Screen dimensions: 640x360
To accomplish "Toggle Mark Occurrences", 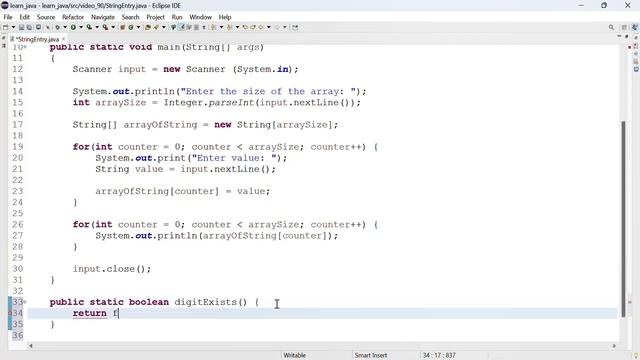I will pos(181,27).
